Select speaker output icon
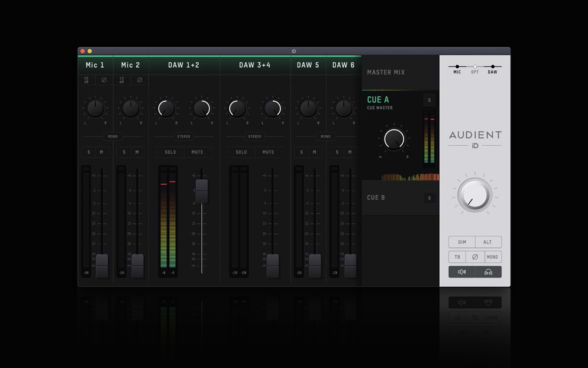 pos(462,272)
